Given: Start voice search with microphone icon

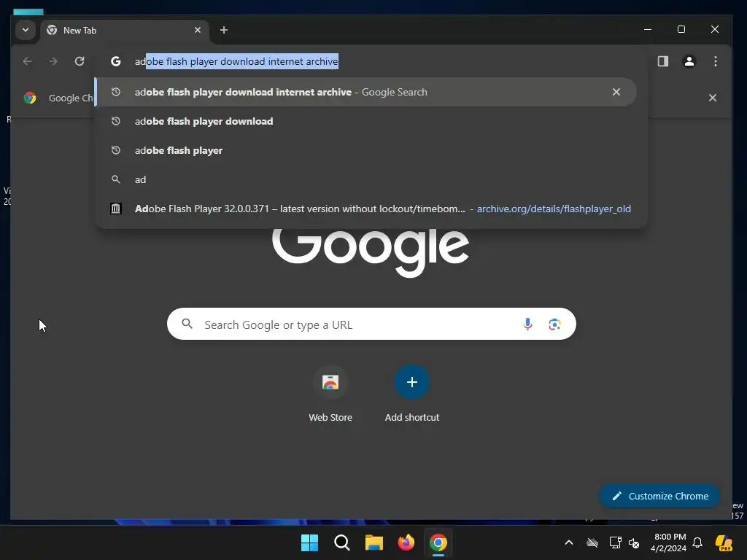Looking at the screenshot, I should 527,324.
